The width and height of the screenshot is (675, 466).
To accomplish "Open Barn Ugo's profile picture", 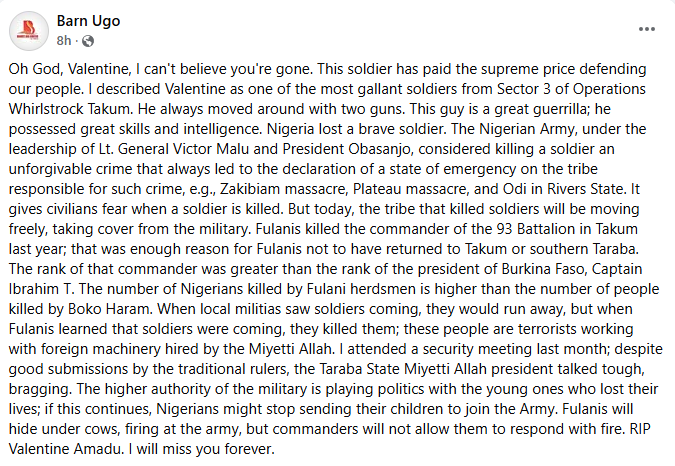I will [x=29, y=32].
